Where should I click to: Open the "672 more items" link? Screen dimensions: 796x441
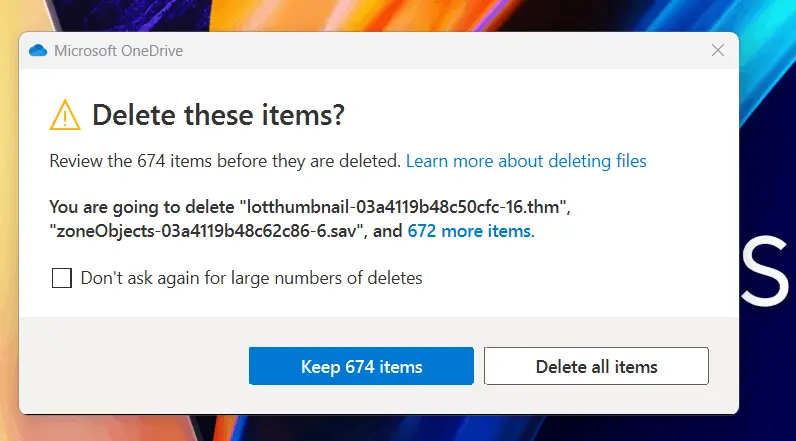470,231
